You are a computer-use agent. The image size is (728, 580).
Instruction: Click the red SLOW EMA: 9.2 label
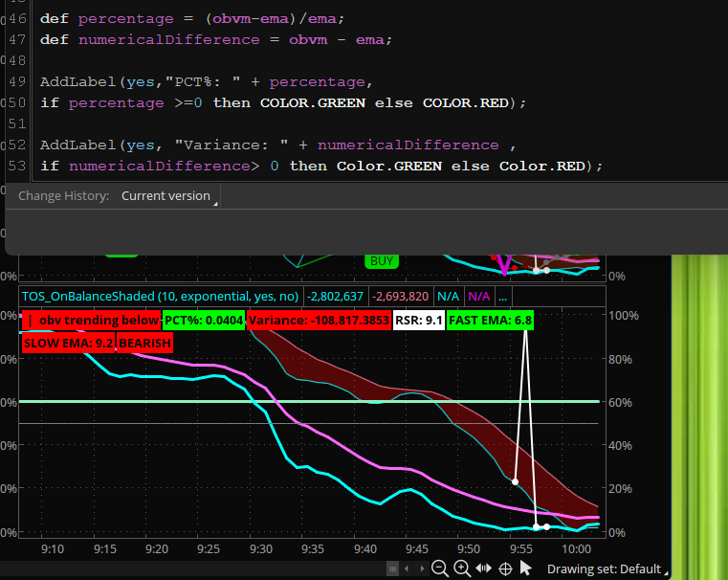[x=69, y=342]
